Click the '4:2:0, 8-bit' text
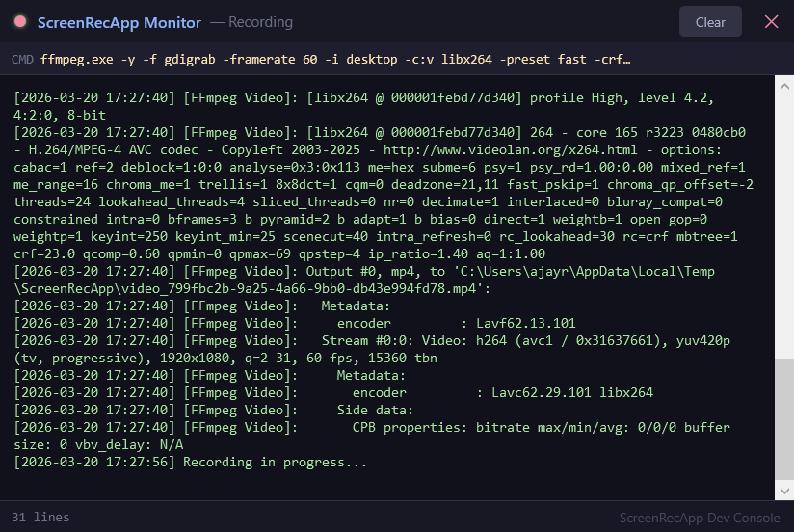The width and height of the screenshot is (794, 532). pyautogui.click(x=60, y=115)
